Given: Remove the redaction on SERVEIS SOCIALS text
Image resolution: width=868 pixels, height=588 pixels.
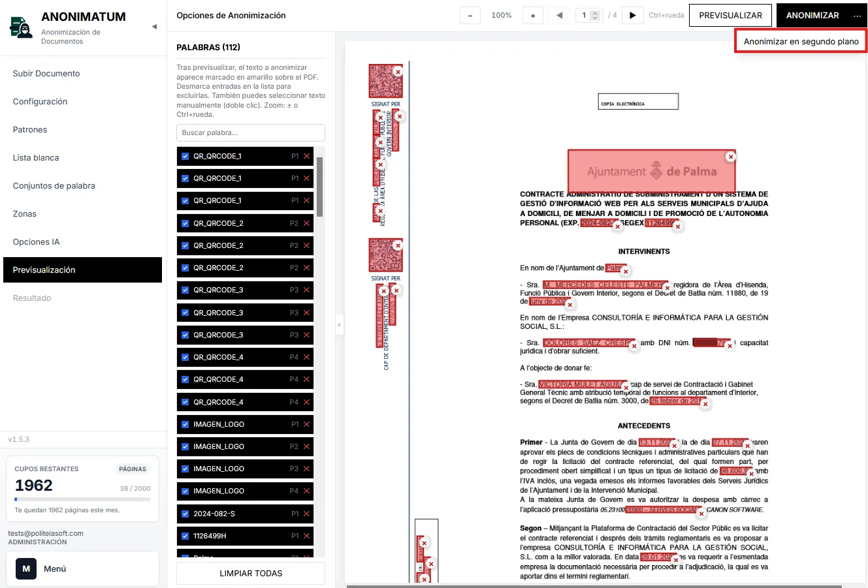Looking at the screenshot, I should click(701, 513).
